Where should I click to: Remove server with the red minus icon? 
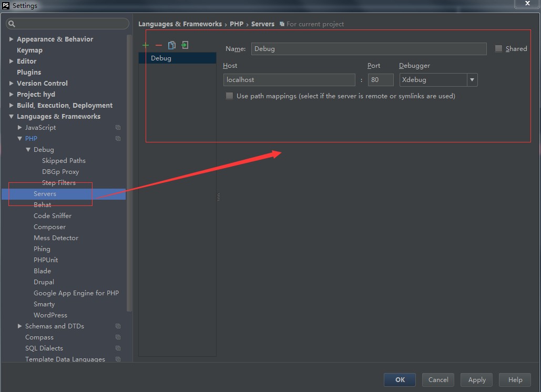159,46
